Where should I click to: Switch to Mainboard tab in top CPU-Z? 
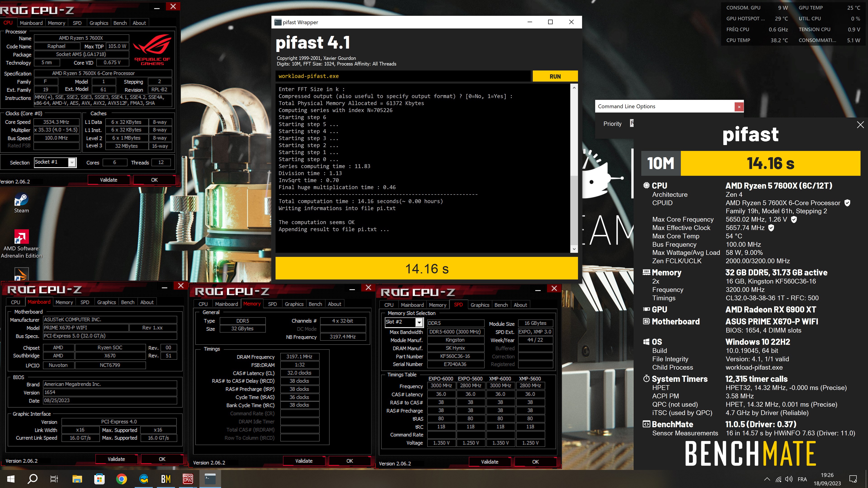click(x=31, y=23)
